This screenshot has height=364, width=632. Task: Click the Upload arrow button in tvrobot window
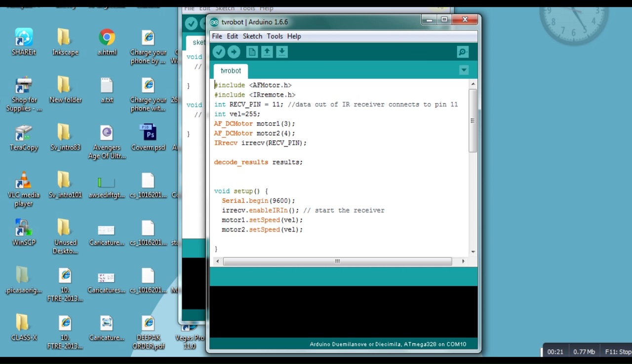coord(234,52)
